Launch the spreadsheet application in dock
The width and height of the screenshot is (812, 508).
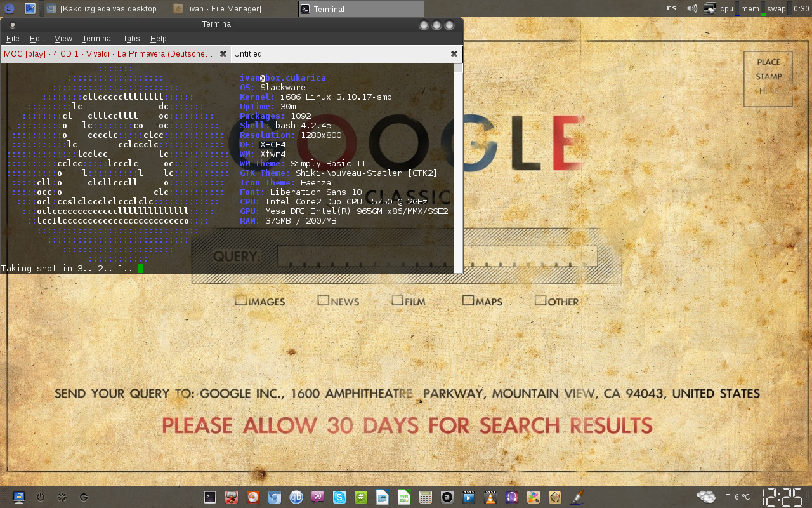404,498
